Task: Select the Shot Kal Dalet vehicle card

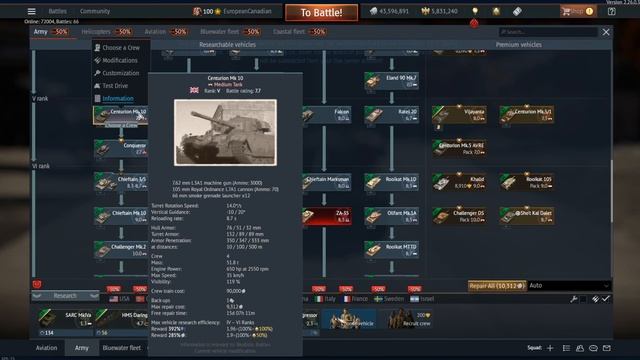Action: 527,216
